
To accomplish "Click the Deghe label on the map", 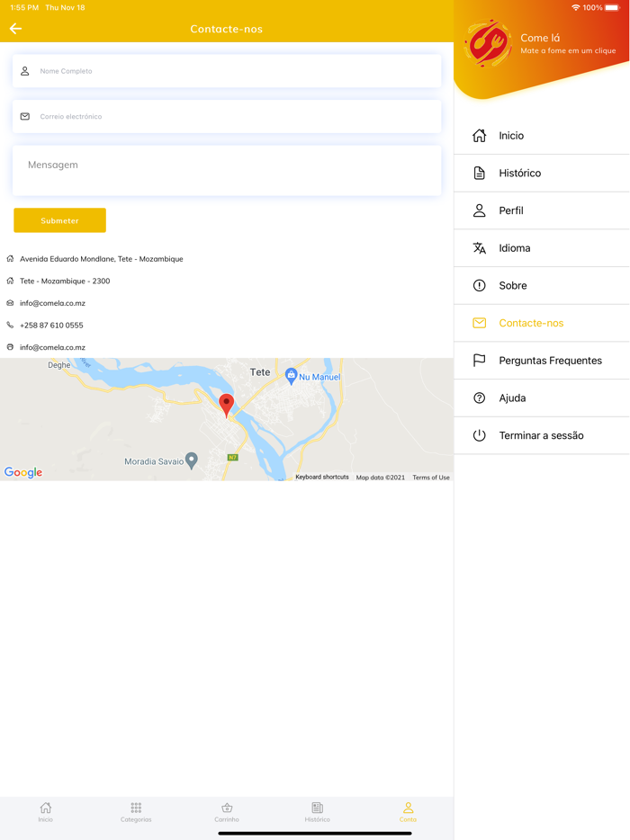I will tap(59, 365).
